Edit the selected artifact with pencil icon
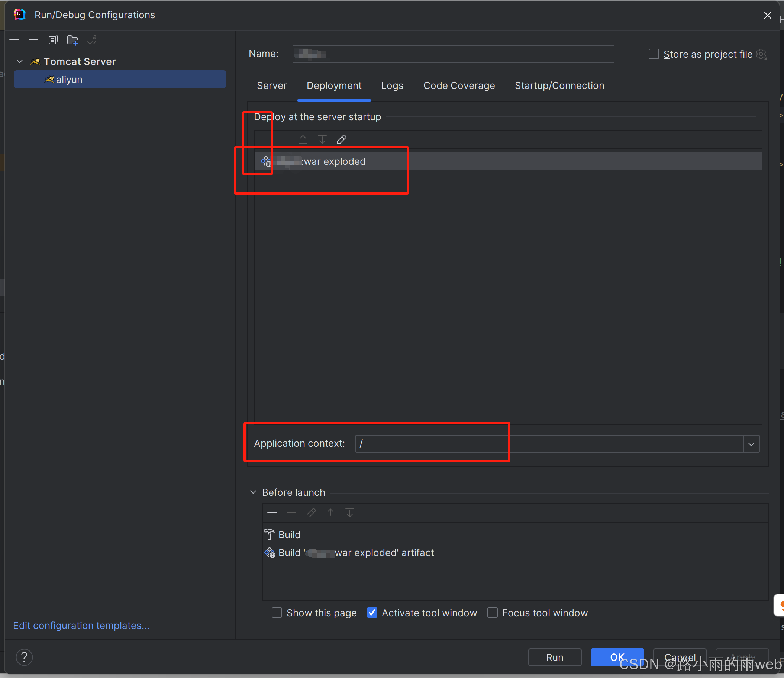The width and height of the screenshot is (784, 678). pos(341,139)
